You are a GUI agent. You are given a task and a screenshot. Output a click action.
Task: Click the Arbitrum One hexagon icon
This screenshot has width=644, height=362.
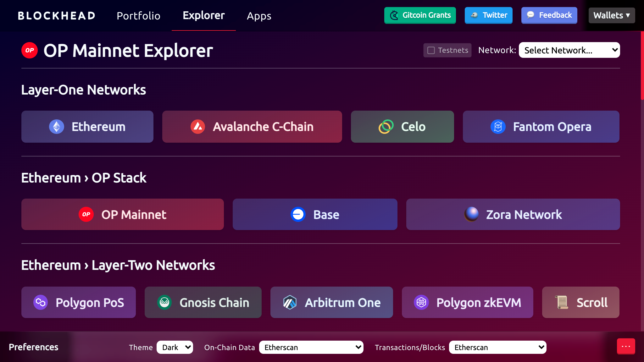(290, 302)
